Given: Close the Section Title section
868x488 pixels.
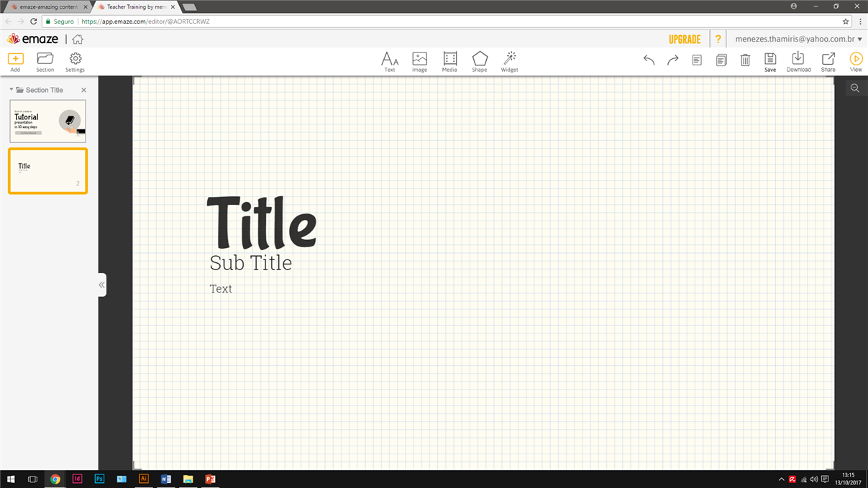Looking at the screenshot, I should (83, 90).
